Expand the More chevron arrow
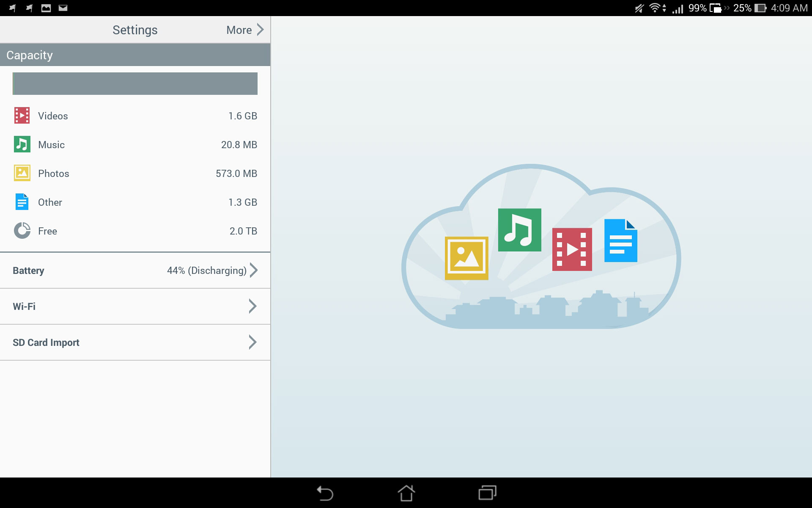812x508 pixels. click(x=260, y=30)
